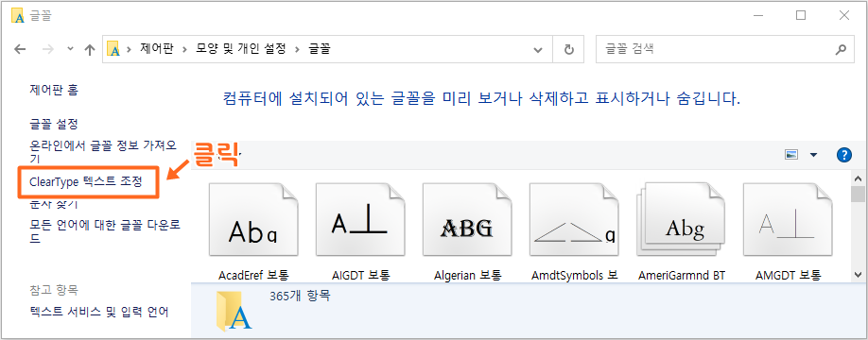Maximize the 글꼴 window
Screen dimensions: 868x340
(801, 15)
